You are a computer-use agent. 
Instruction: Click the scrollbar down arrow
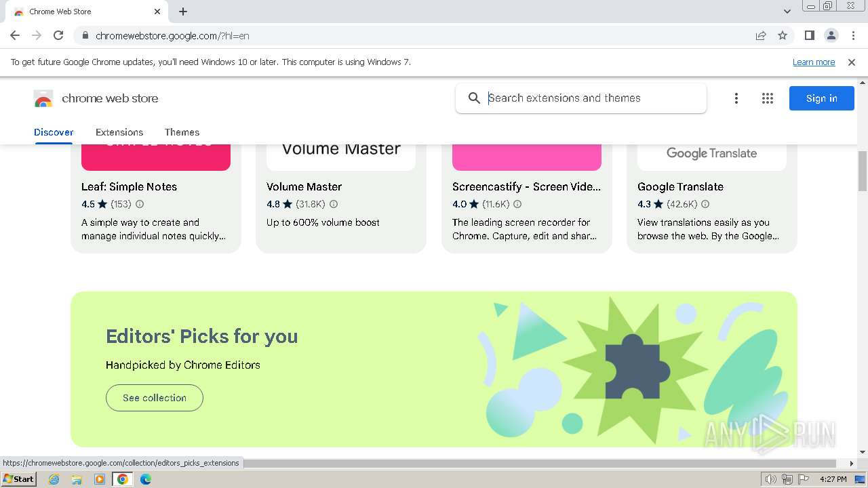coord(863,452)
